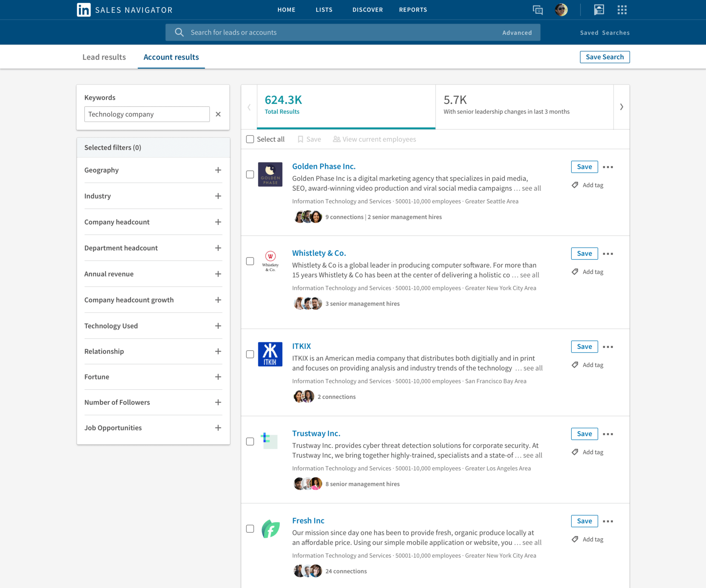
Task: Click the Reports navigation icon
Action: (x=413, y=10)
